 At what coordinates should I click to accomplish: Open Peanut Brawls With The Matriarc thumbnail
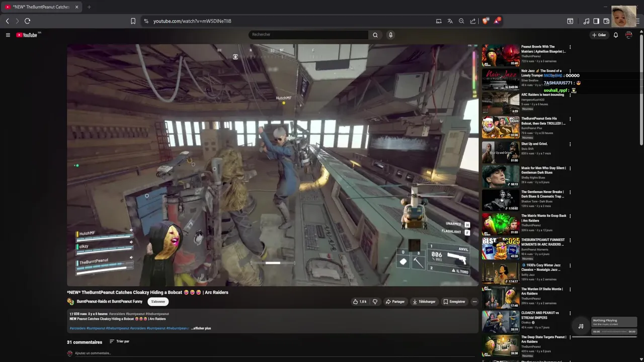[x=501, y=55]
